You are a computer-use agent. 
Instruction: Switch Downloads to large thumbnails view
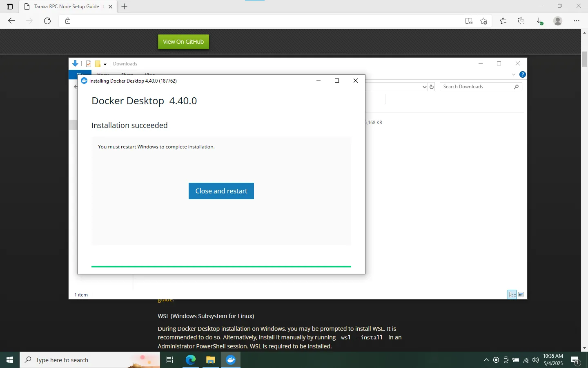[521, 294]
